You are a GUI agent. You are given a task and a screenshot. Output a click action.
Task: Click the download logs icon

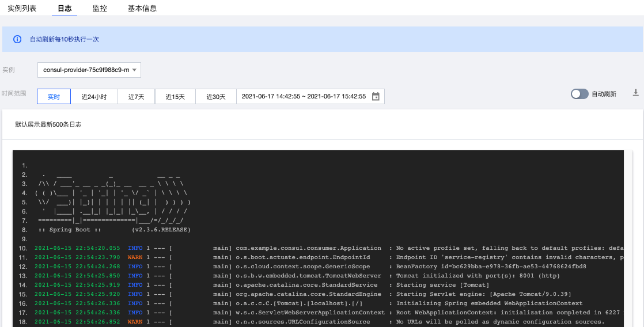[x=636, y=93]
